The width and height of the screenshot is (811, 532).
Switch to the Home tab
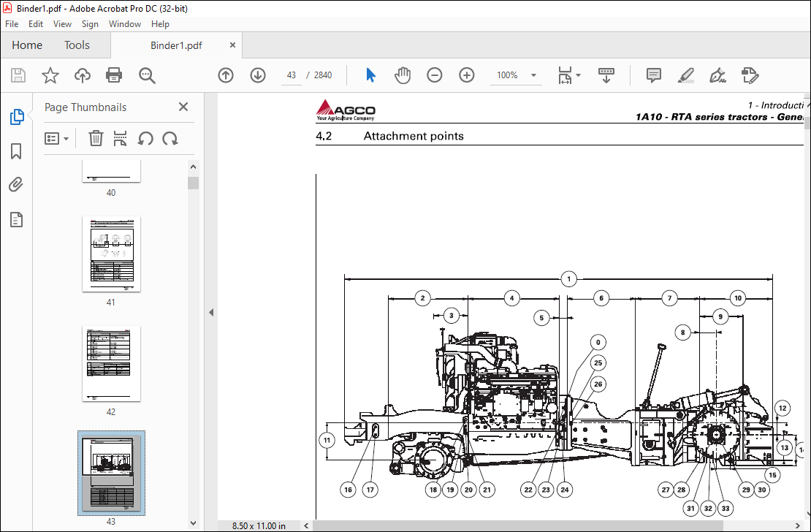point(27,45)
